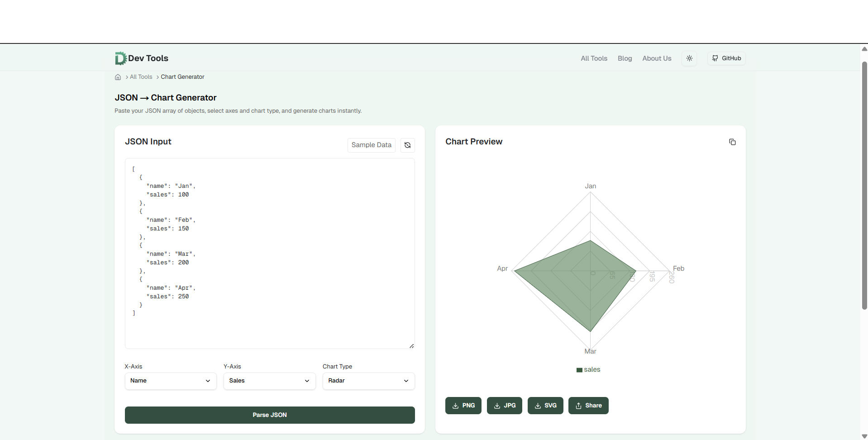Click the reset icon beside Sample Data
The image size is (868, 440).
click(x=407, y=145)
